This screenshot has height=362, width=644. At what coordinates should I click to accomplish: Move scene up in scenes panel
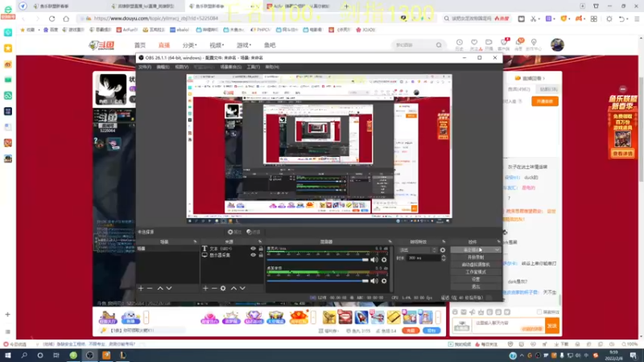pyautogui.click(x=160, y=289)
